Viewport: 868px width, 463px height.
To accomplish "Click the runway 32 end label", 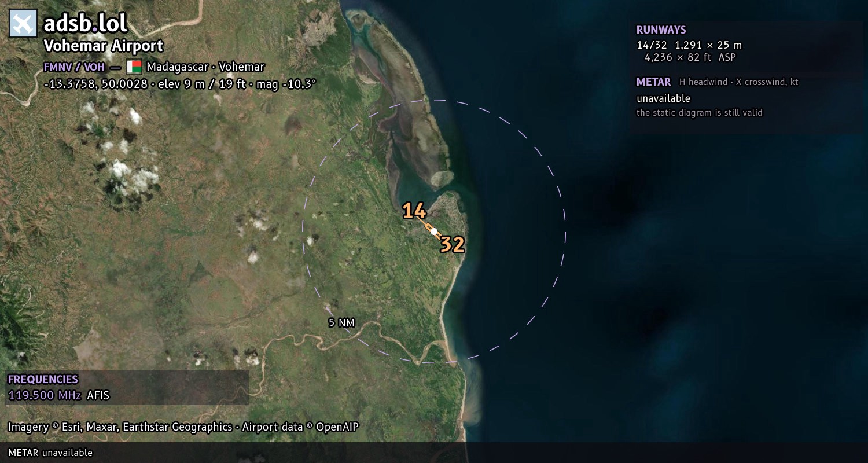I will point(452,245).
